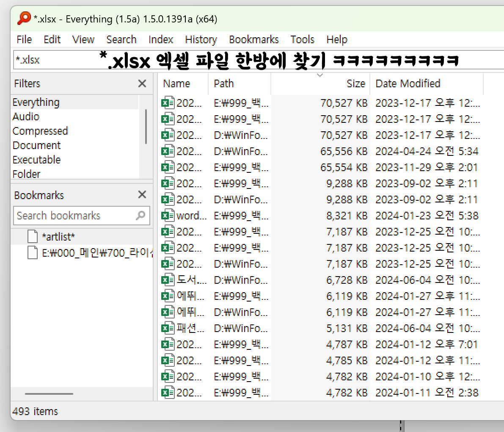This screenshot has width=504, height=432.
Task: Select the word... file name
Action: click(192, 216)
